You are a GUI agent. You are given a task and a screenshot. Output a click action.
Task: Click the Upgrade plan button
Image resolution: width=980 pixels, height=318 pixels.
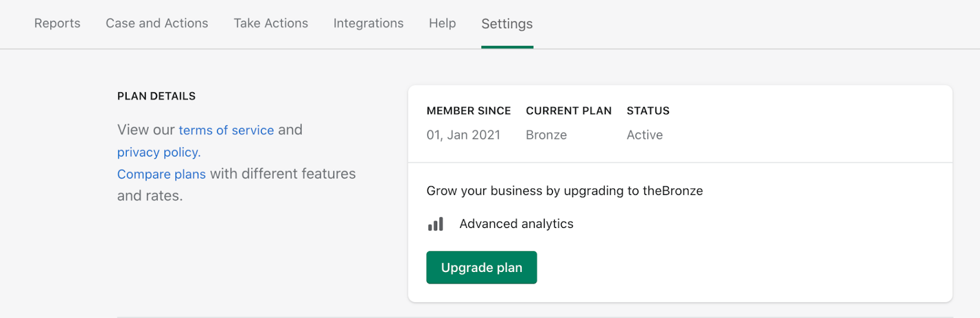tap(481, 267)
